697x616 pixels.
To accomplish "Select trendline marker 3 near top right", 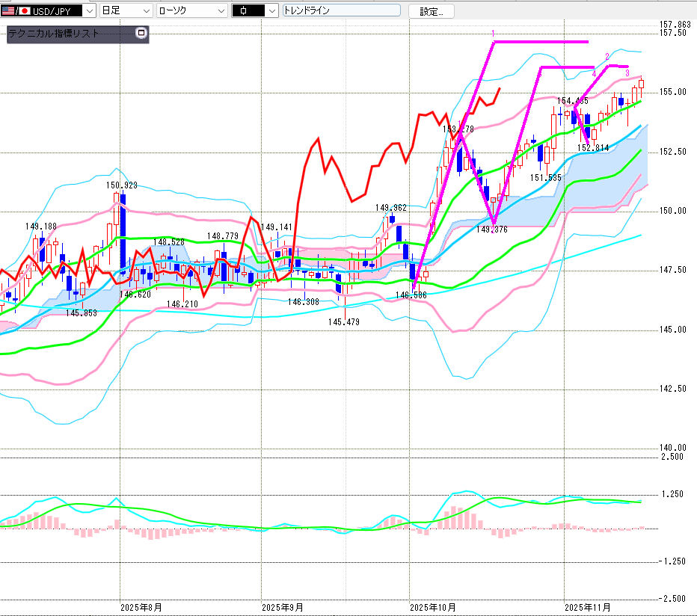I will coord(627,73).
